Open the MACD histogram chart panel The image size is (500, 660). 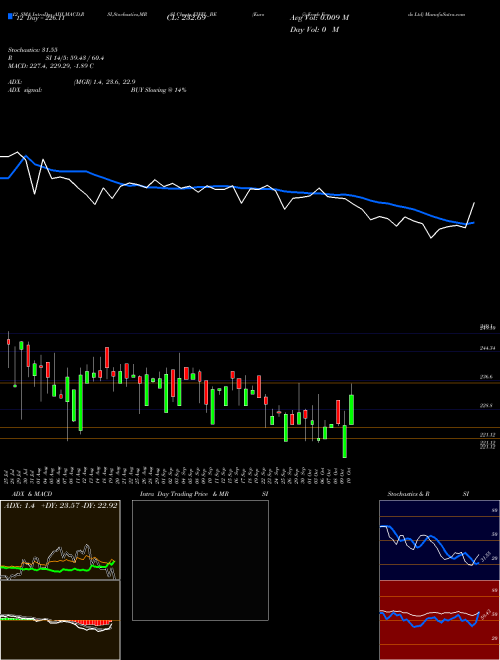tap(60, 620)
